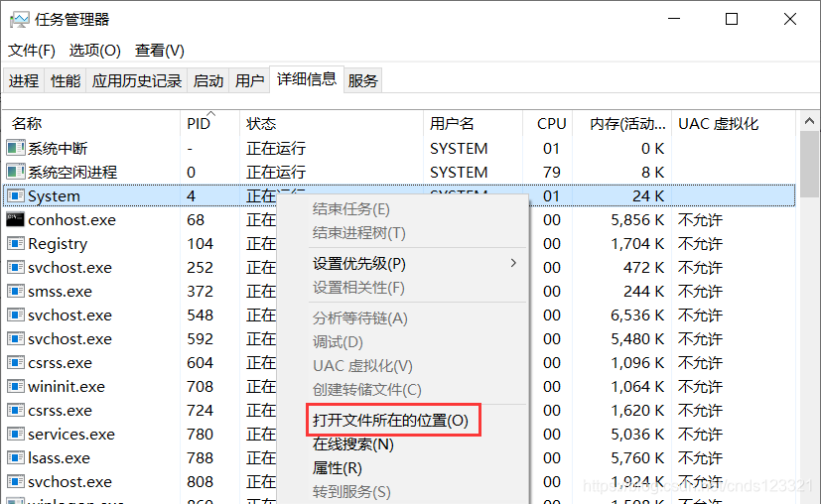821x504 pixels.
Task: Click 结束进程树(T) in context menu
Action: pyautogui.click(x=358, y=232)
